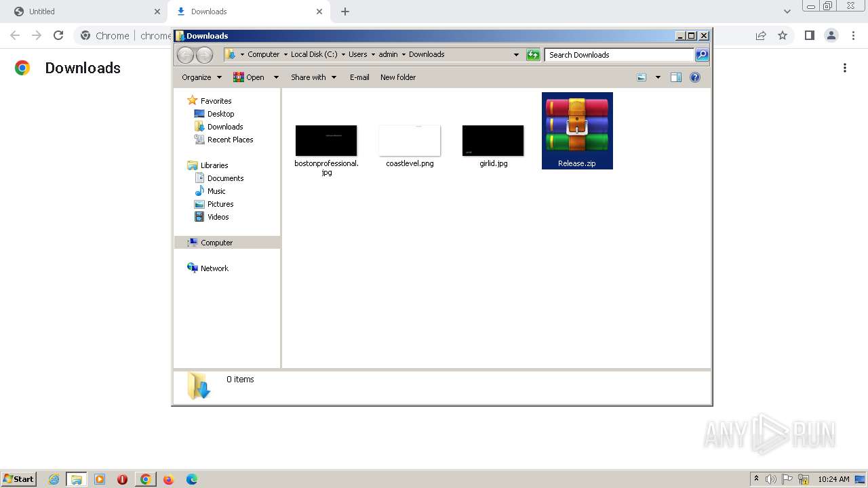Open Windows Explorer taskbar icon
This screenshot has height=488, width=868.
[x=77, y=479]
